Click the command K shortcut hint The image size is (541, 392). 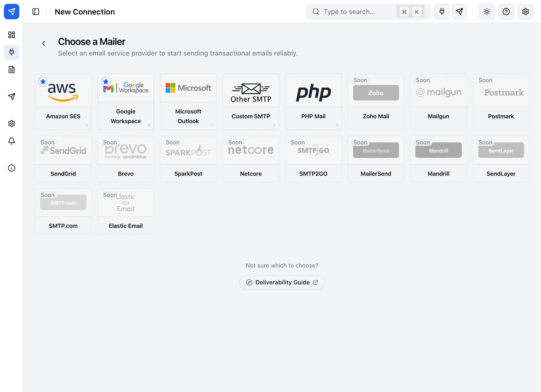[411, 12]
